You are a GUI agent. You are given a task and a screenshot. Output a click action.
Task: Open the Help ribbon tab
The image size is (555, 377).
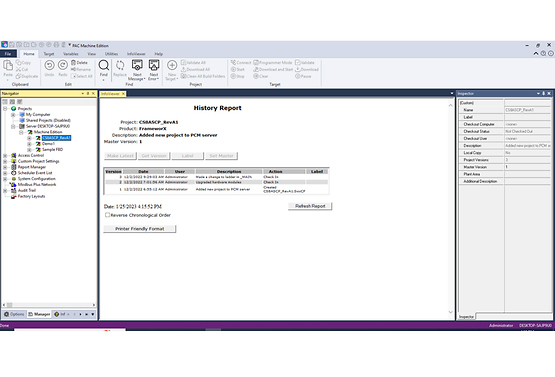tap(159, 54)
